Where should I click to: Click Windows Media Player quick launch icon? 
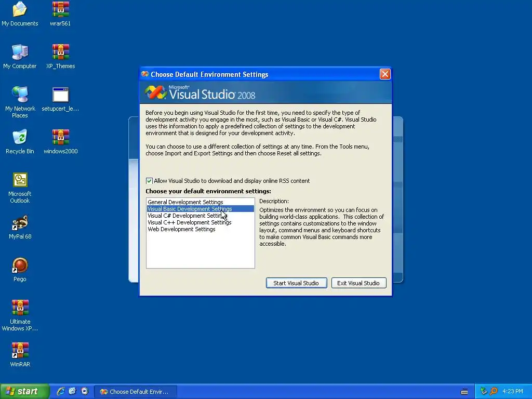[85, 391]
